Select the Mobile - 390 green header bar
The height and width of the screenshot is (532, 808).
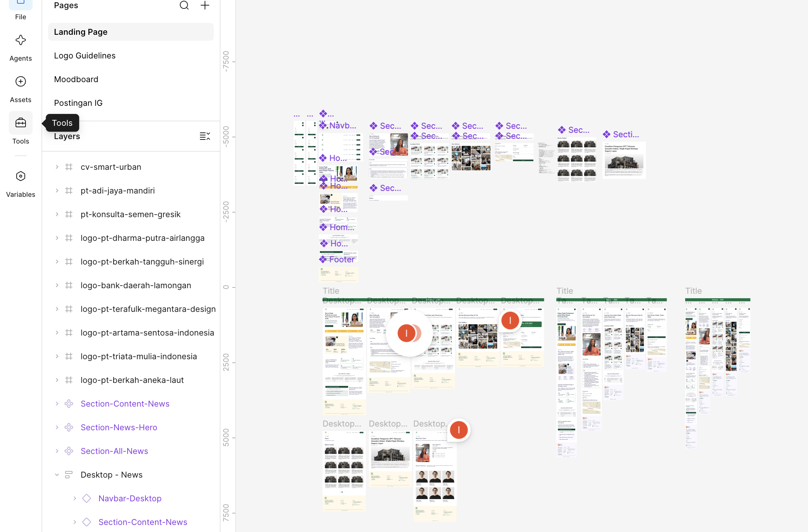click(x=718, y=300)
